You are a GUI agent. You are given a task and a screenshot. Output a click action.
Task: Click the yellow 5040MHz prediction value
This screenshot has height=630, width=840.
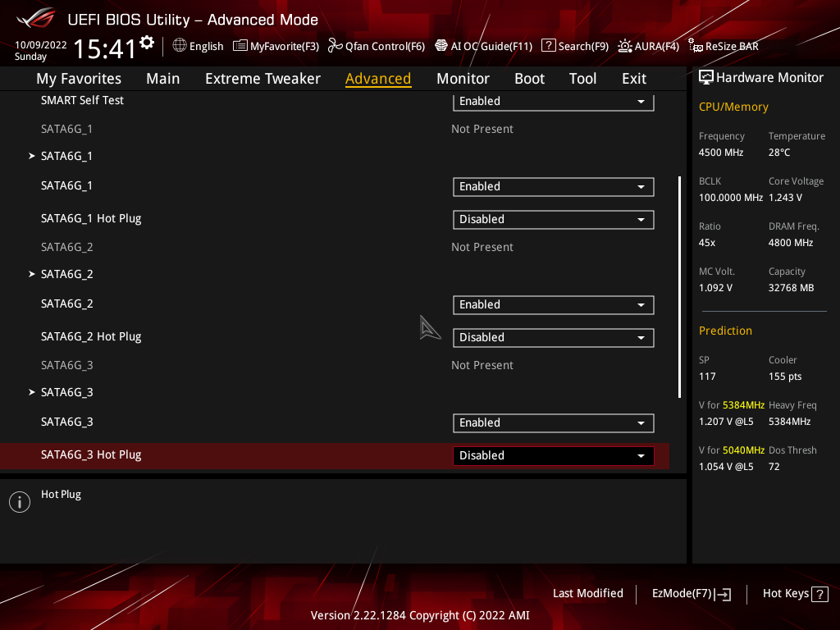click(743, 450)
